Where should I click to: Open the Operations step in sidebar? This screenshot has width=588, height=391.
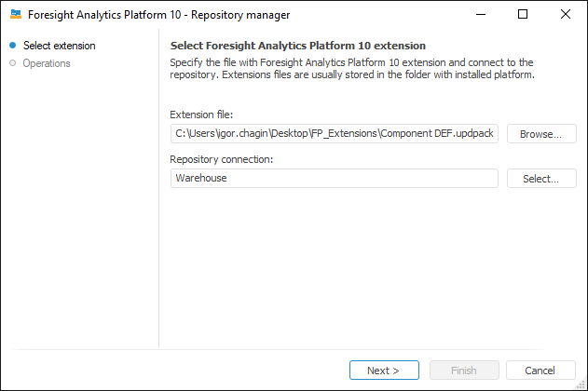[x=47, y=63]
